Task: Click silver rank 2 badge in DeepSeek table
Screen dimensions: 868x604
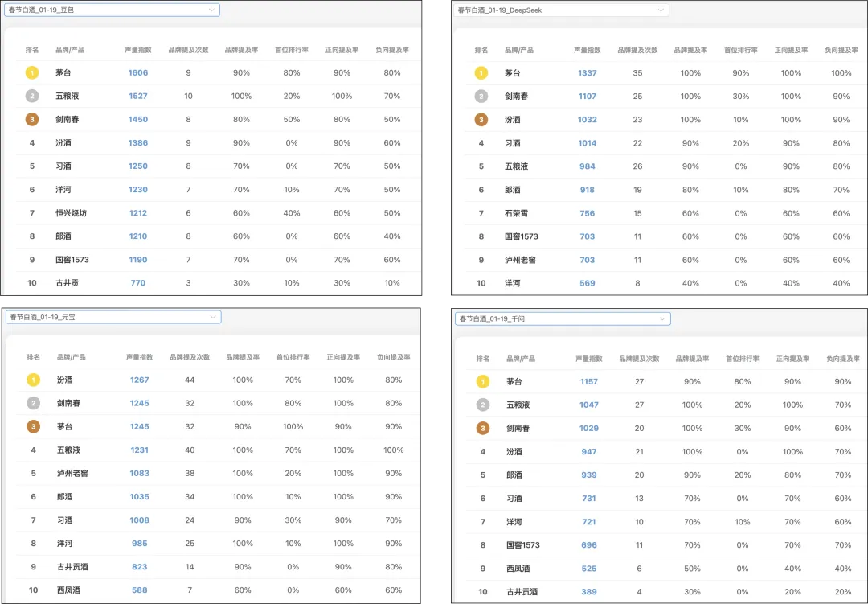Action: pyautogui.click(x=481, y=96)
